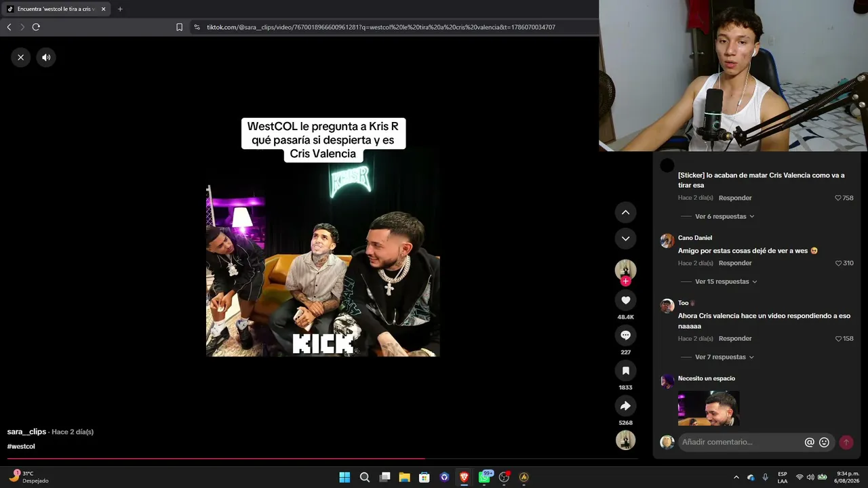Open the weather widget showing 31°C
Viewport: 868px width, 488px height.
point(29,477)
